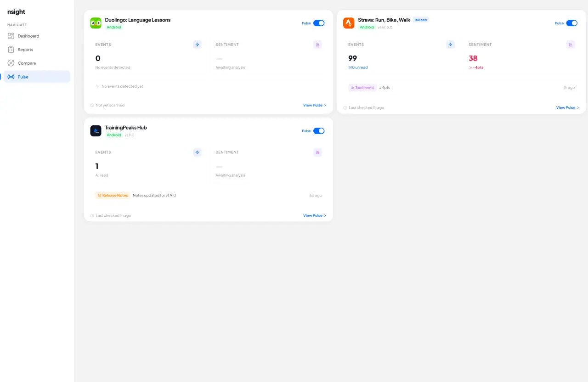Click '6d ago' timestamp
588x382 pixels.
point(316,195)
